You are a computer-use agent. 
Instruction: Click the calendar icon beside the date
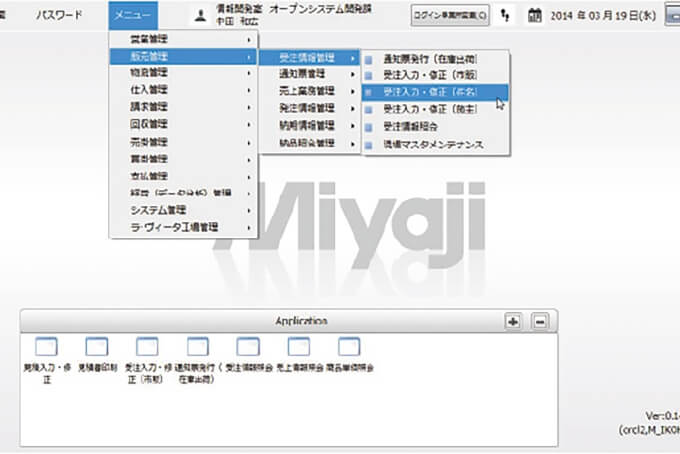tap(535, 16)
